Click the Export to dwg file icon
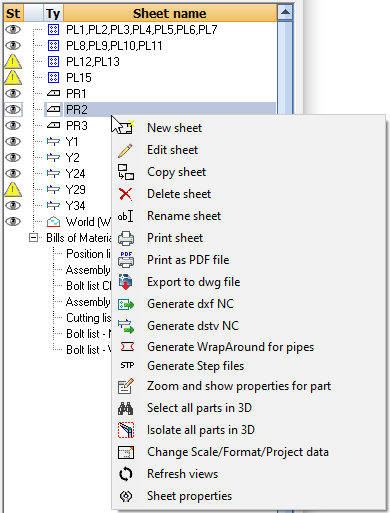Image resolution: width=390 pixels, height=513 pixels. click(x=126, y=282)
